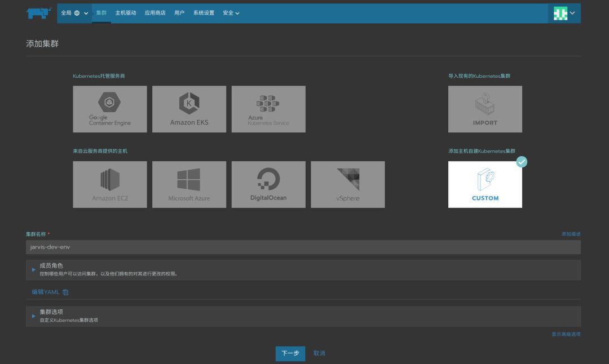Image resolution: width=609 pixels, height=364 pixels.
Task: Click the 下一步 button
Action: [x=290, y=353]
